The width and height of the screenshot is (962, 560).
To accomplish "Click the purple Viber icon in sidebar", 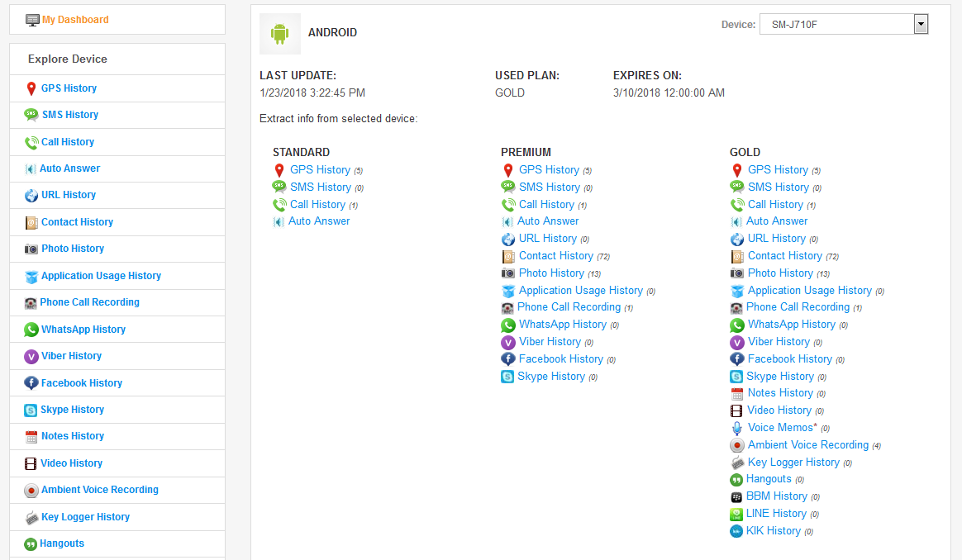I will (31, 356).
